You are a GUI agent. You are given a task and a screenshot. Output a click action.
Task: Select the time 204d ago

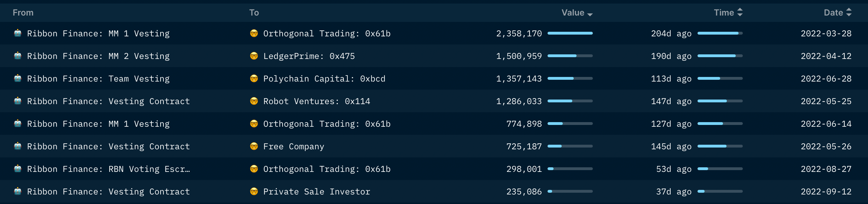[671, 34]
